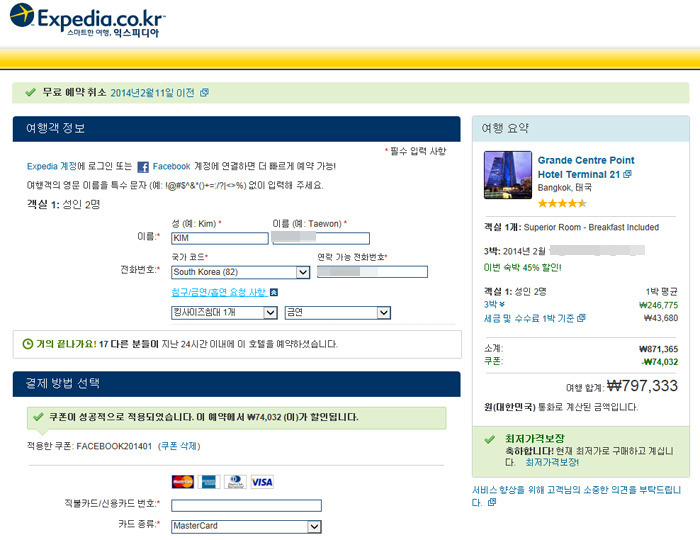Click clock icon in booking notice
The height and width of the screenshot is (540, 700).
click(28, 344)
